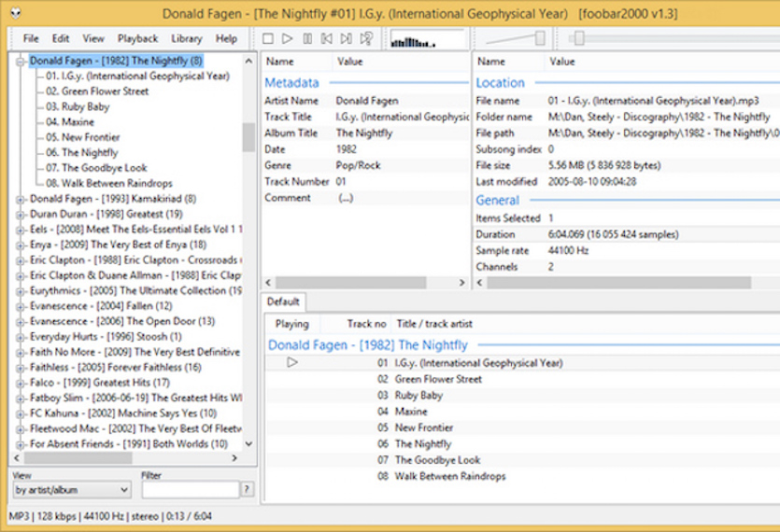Select '08. Walk Between Raindrops' in library tree
The image size is (780, 532).
click(x=109, y=183)
